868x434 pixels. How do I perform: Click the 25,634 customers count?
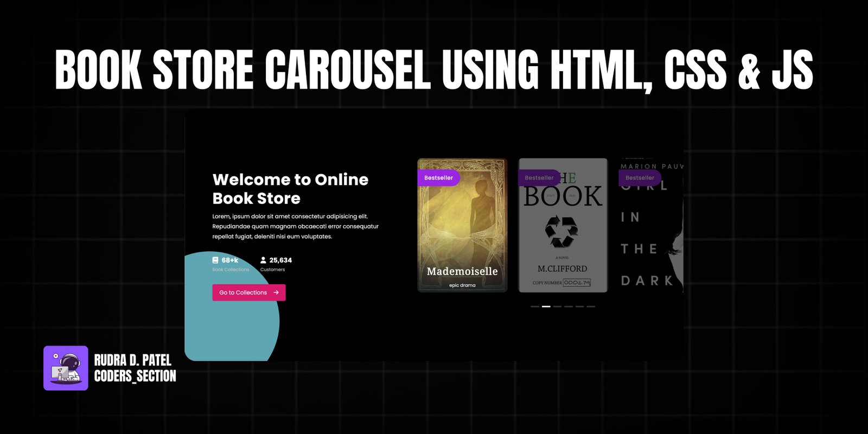pyautogui.click(x=280, y=260)
